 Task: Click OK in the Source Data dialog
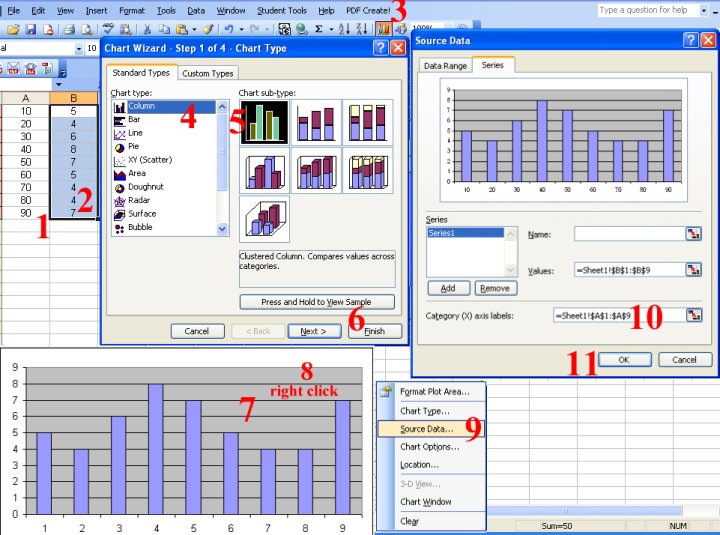(624, 360)
